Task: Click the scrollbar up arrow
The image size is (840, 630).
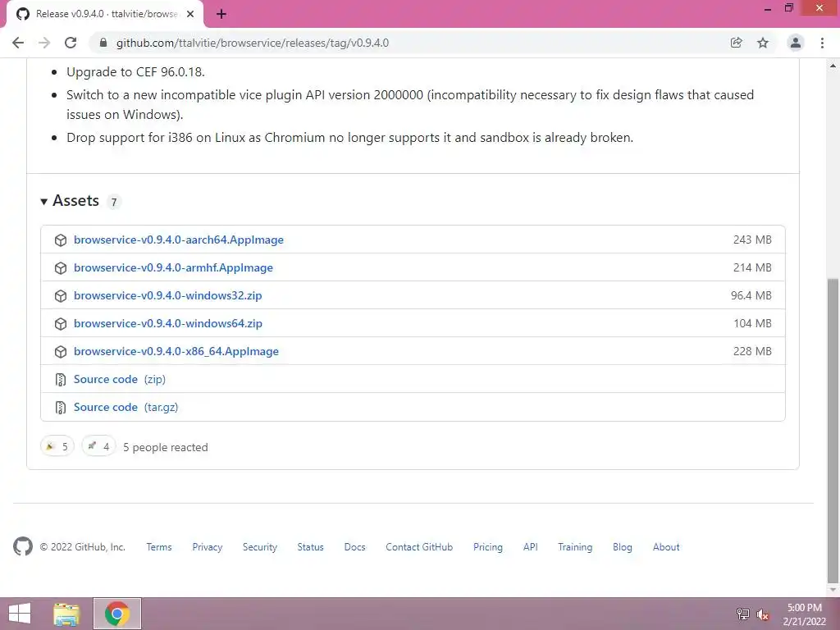Action: [833, 66]
